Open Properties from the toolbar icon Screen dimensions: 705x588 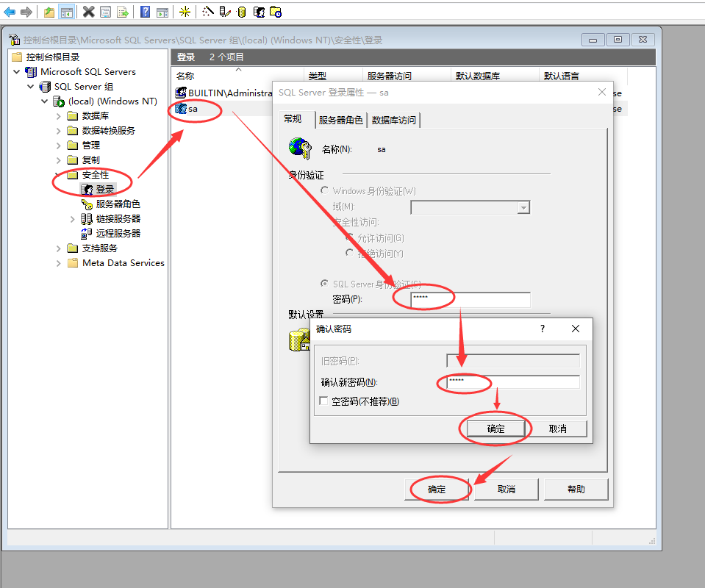tap(105, 12)
